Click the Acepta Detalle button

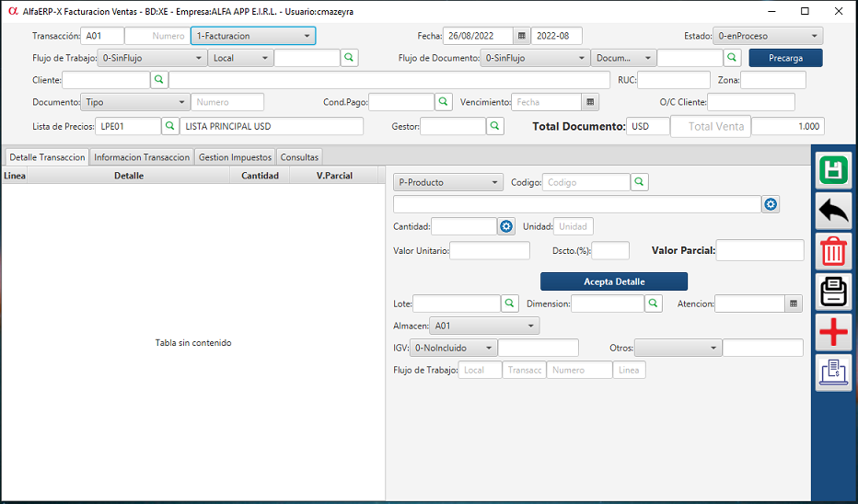[x=613, y=281]
